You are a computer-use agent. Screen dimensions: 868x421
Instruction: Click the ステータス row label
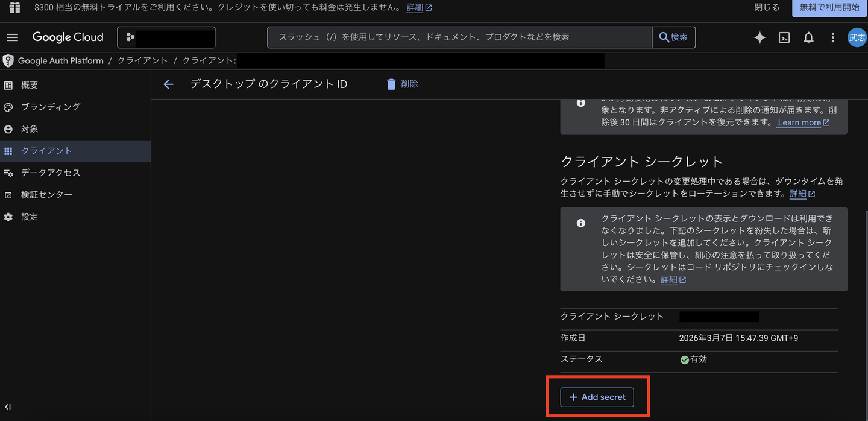coord(581,359)
